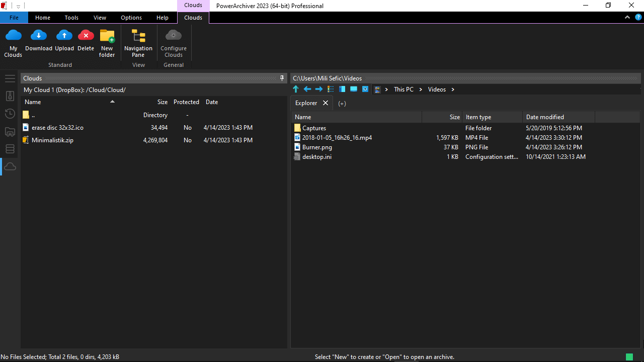Open the history panel via the clock icon

click(x=10, y=114)
